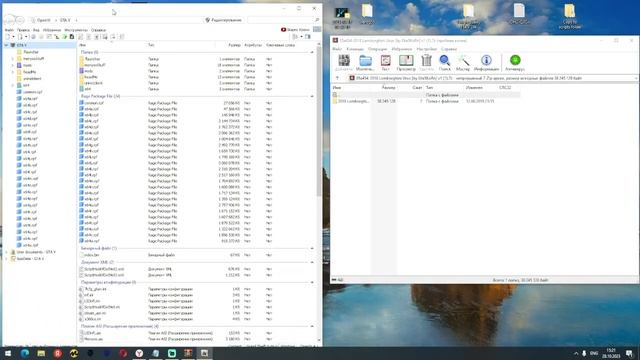Open the File (Файл) menu in OpenIV

9,30
